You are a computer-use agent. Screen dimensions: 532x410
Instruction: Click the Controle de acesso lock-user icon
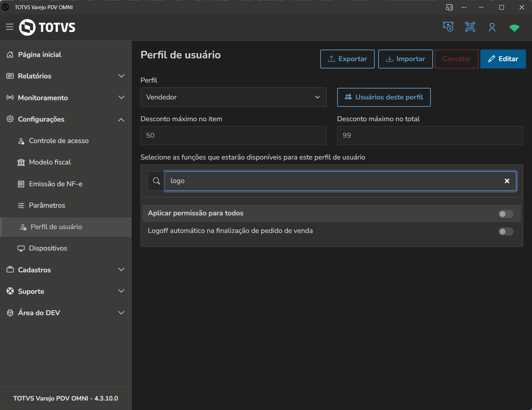point(21,141)
